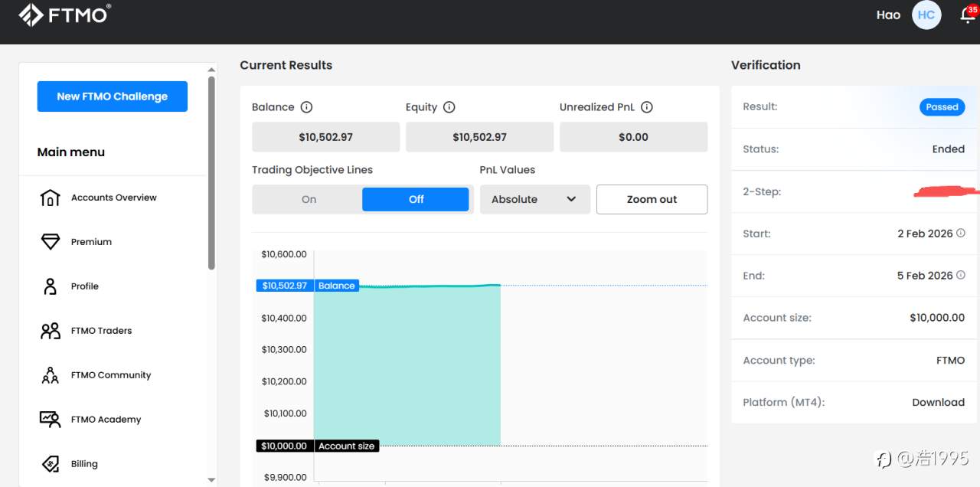Click the Account size $10,000.00 value
This screenshot has width=980, height=487.
point(937,318)
